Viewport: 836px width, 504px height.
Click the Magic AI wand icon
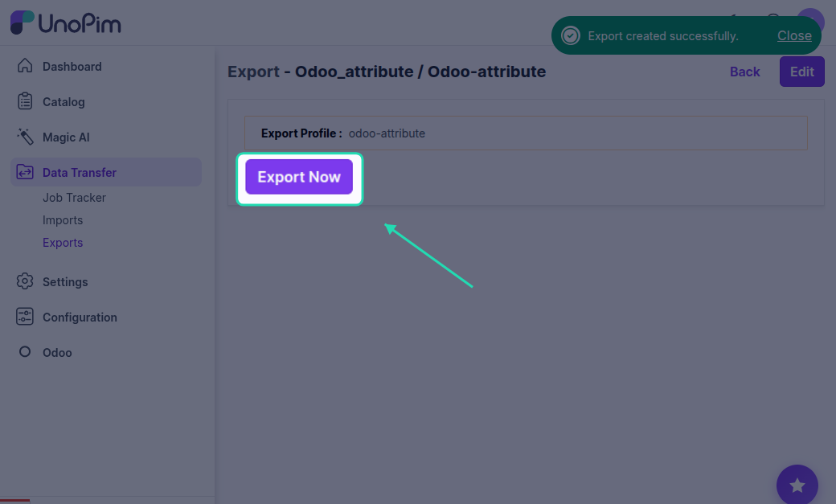click(x=25, y=137)
